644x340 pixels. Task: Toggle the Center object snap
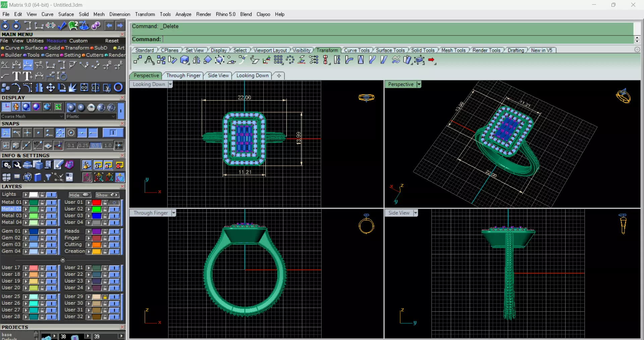click(71, 133)
